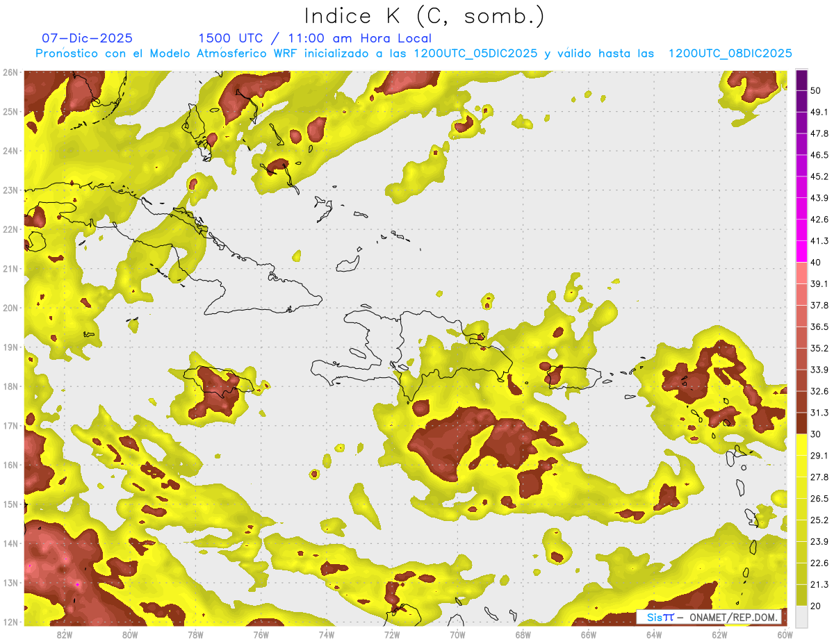Viewport: 834px width, 644px height.
Task: Click the colorbar value 35.2
Action: tap(819, 348)
